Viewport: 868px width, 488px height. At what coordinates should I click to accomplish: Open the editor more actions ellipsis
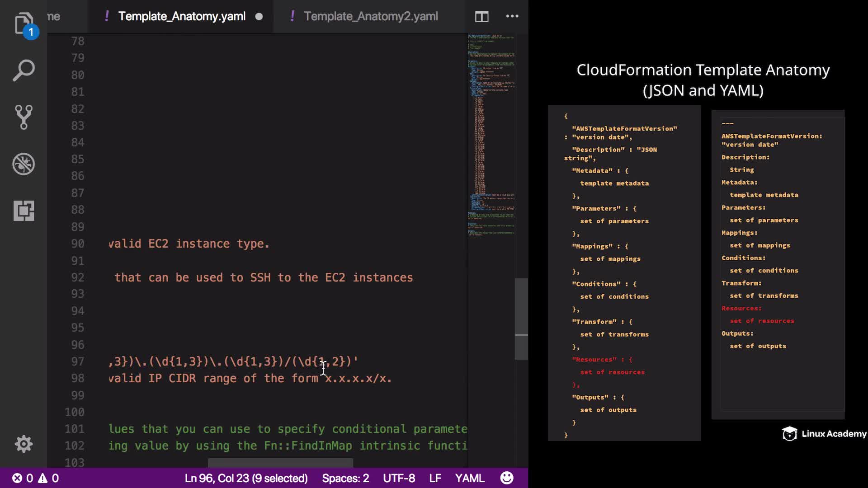(x=512, y=16)
